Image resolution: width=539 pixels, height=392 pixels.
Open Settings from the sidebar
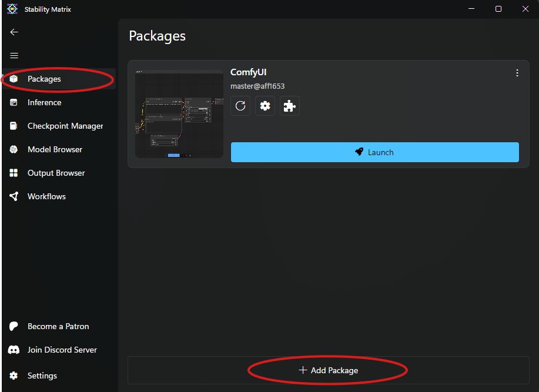tap(59, 376)
